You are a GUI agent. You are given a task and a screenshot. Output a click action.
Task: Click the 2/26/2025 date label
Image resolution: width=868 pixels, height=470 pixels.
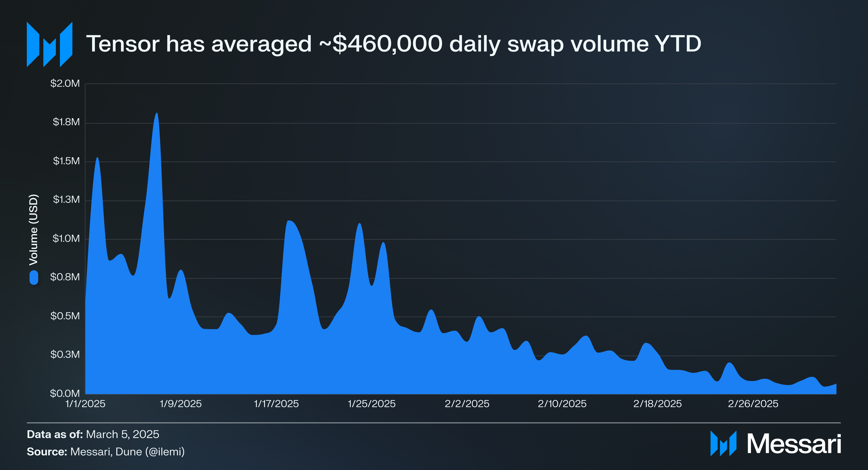753,404
